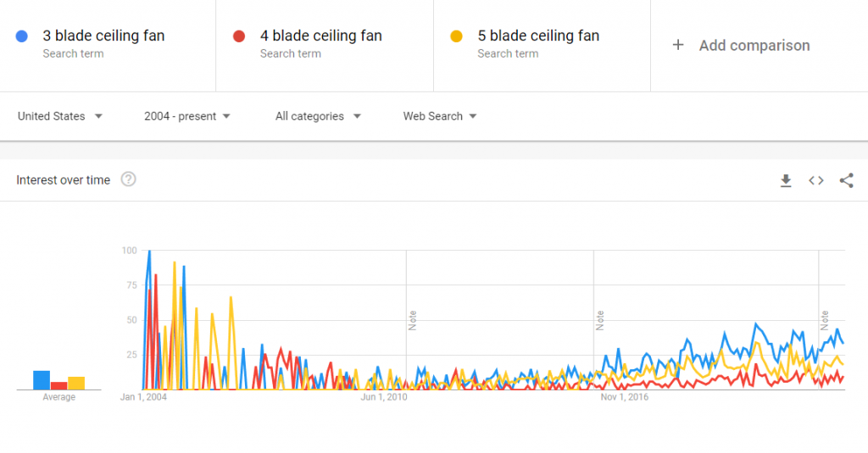Click the Note marker near Jun 2010
Image resolution: width=868 pixels, height=453 pixels.
coord(413,321)
